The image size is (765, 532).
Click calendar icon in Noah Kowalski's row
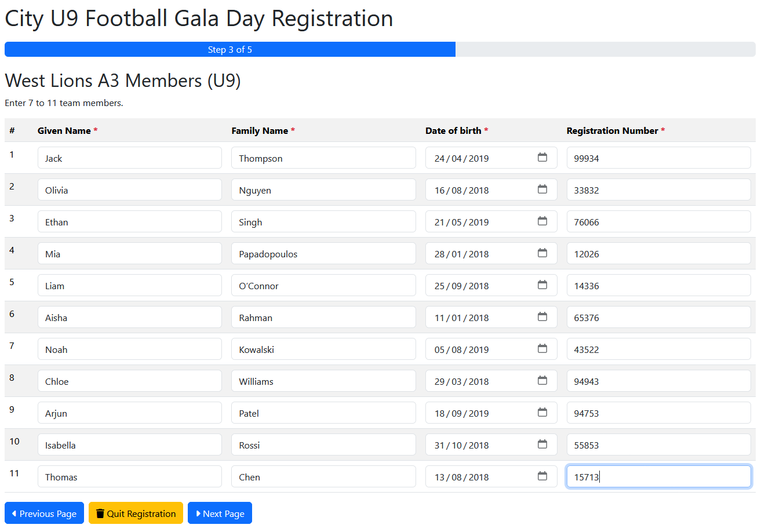coord(542,349)
